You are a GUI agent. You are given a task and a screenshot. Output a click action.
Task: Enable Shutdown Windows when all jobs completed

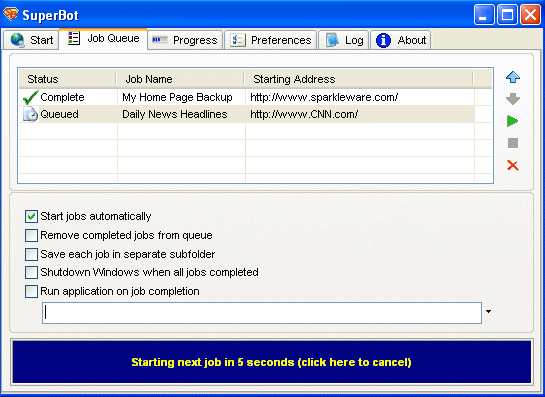[x=31, y=272]
